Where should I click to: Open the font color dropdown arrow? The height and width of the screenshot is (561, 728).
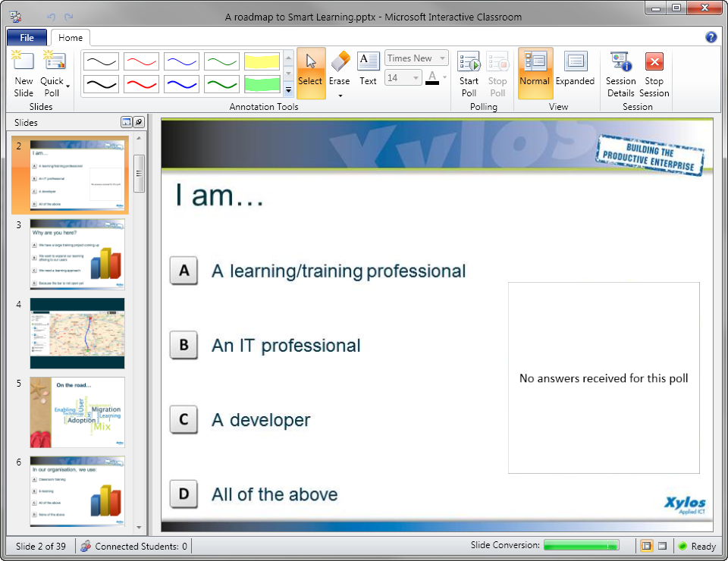[445, 77]
